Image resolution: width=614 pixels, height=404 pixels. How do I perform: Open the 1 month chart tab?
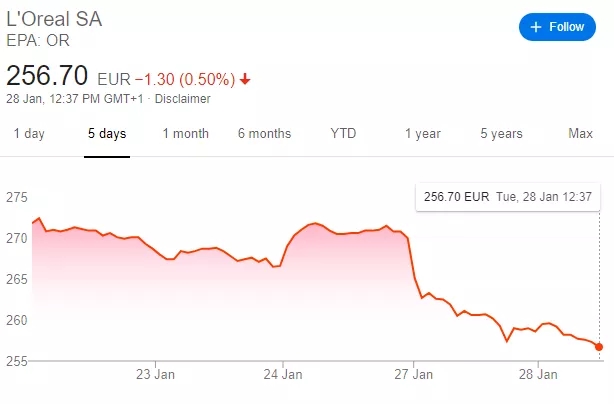(x=186, y=133)
